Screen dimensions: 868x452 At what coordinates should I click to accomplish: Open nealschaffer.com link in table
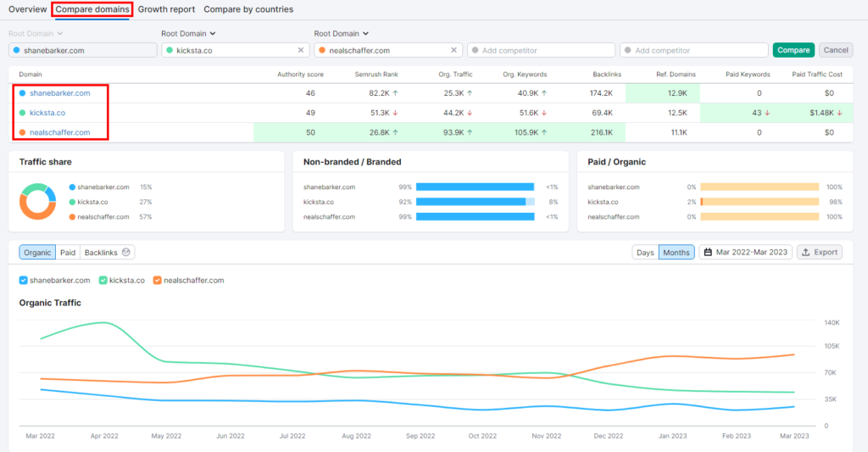[x=60, y=132]
